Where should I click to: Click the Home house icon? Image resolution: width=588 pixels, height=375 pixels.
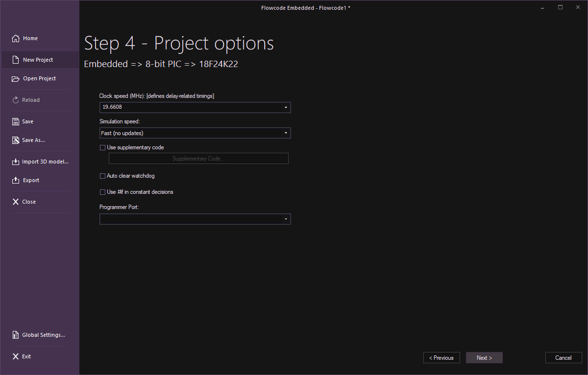16,38
